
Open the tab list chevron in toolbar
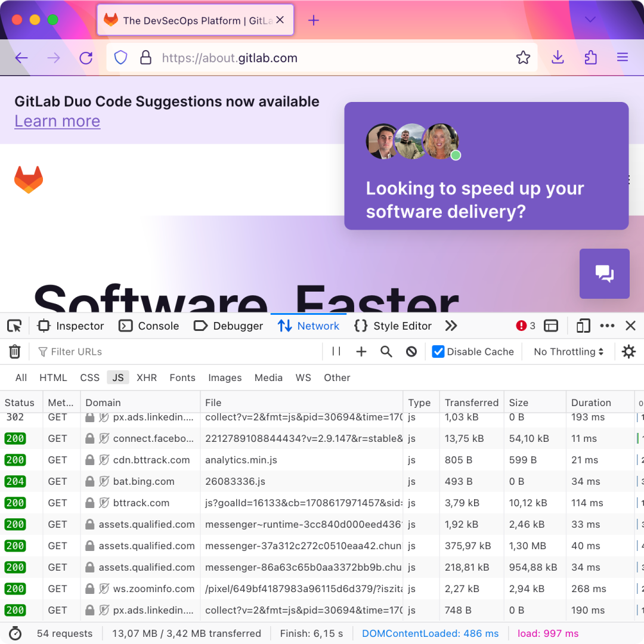click(x=590, y=20)
